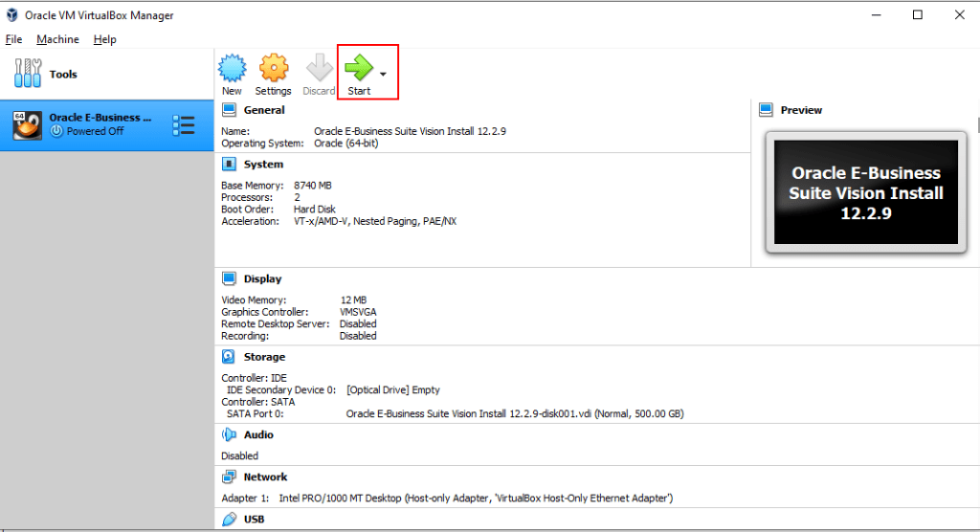Click the Display section icon
Viewport: 980px width, 532px height.
230,278
